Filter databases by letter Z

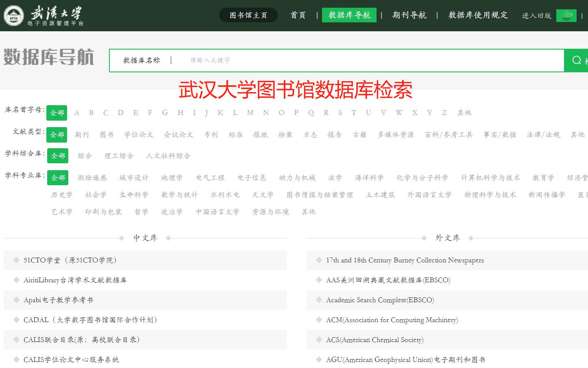point(444,113)
